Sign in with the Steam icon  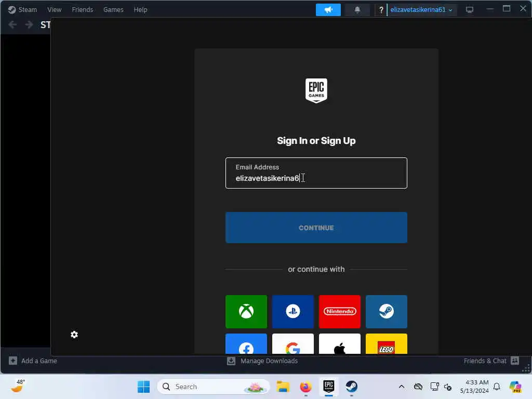click(387, 312)
